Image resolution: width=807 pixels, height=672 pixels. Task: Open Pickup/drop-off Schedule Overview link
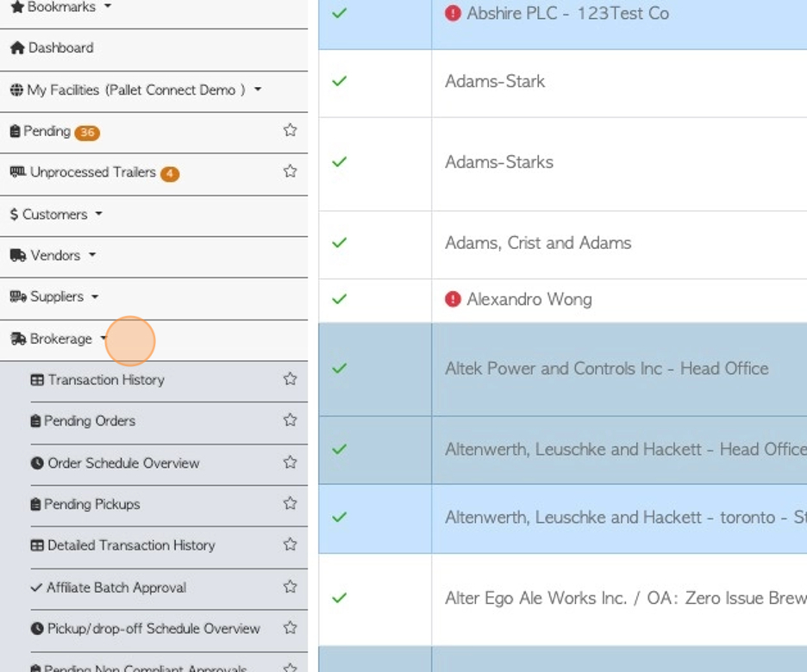tap(153, 628)
